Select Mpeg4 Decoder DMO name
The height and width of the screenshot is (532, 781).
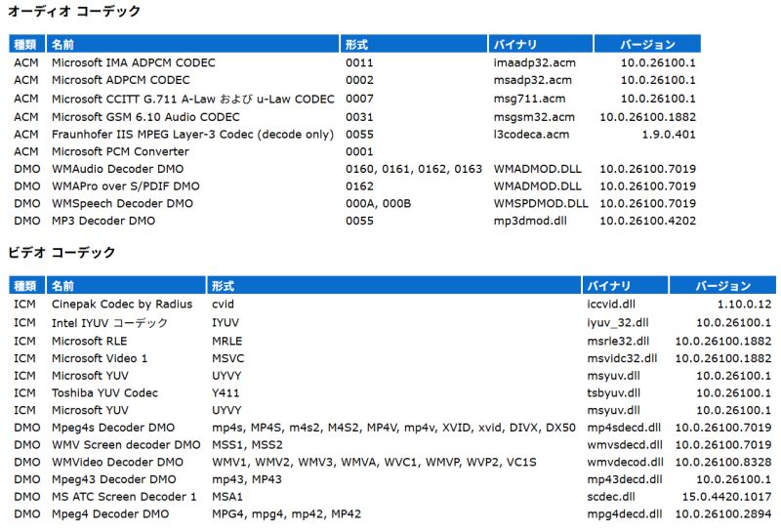tap(110, 513)
